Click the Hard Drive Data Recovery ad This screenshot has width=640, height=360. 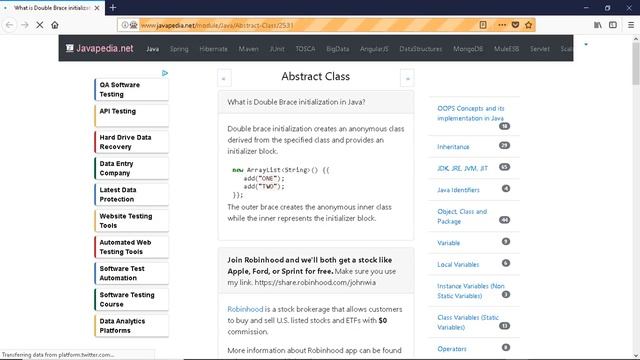(x=131, y=142)
